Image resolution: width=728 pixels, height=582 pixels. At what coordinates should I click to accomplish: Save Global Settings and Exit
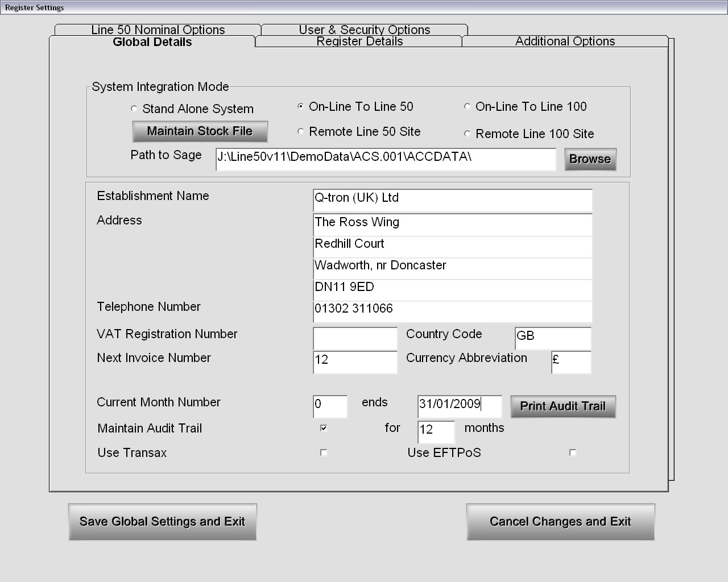(x=162, y=522)
